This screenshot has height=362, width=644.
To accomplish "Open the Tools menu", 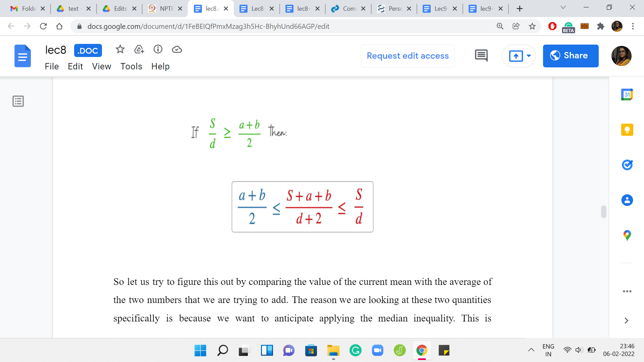I will [x=131, y=66].
